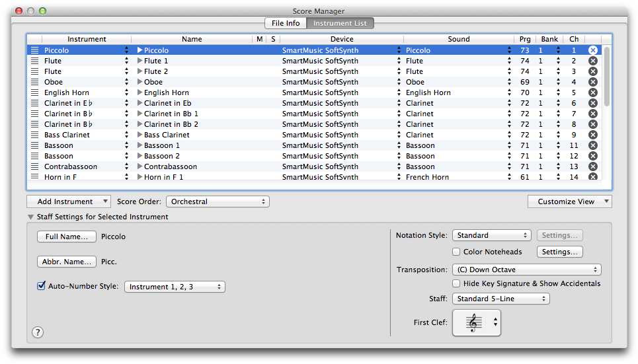The width and height of the screenshot is (638, 364).
Task: Click drag handle of Contrabassoon row
Action: (x=35, y=166)
